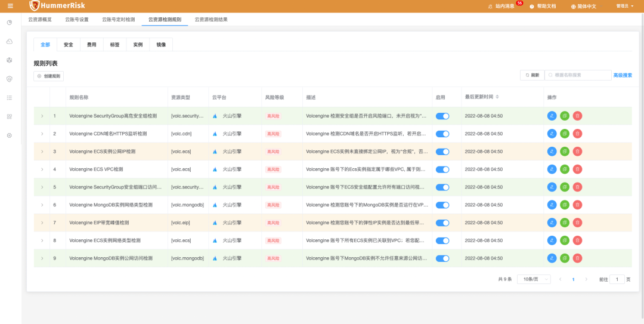Image resolution: width=644 pixels, height=324 pixels.
Task: Open the hamburger menu icon
Action: [11, 6]
